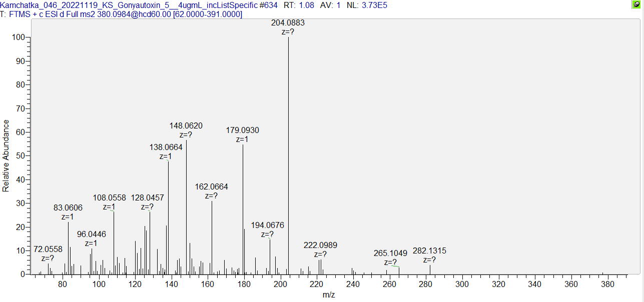Click the 96.0446 peak label
Image resolution: width=644 pixels, height=302 pixels.
coord(91,234)
